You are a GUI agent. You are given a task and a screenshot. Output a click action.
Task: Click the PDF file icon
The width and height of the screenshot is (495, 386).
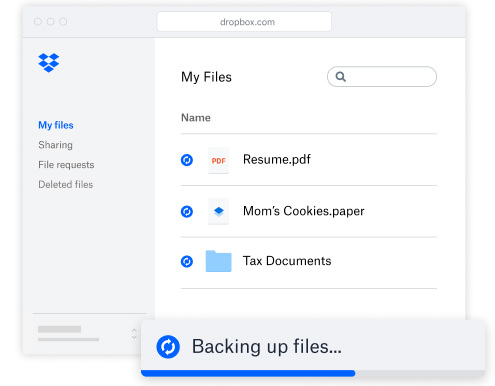tap(218, 160)
